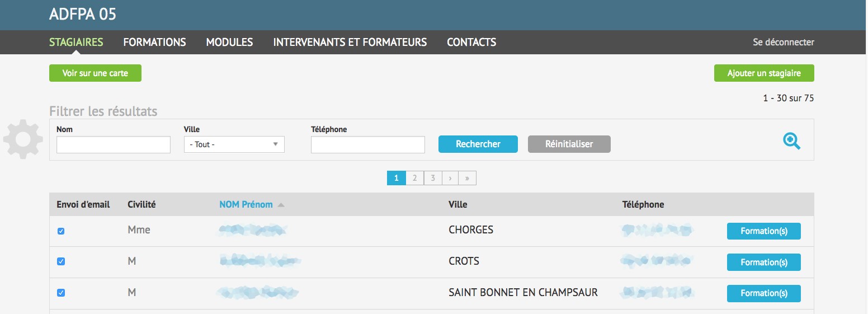Toggle email checkbox for SAINT BONNET row
The width and height of the screenshot is (868, 314).
pos(61,293)
